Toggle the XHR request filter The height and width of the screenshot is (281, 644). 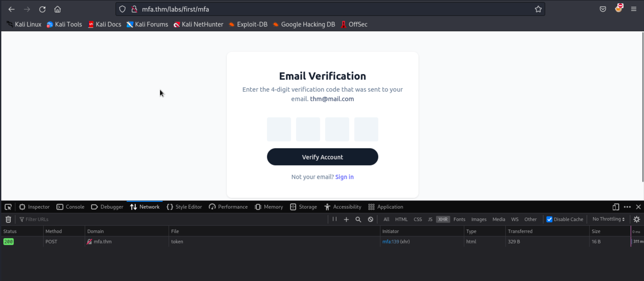(442, 219)
